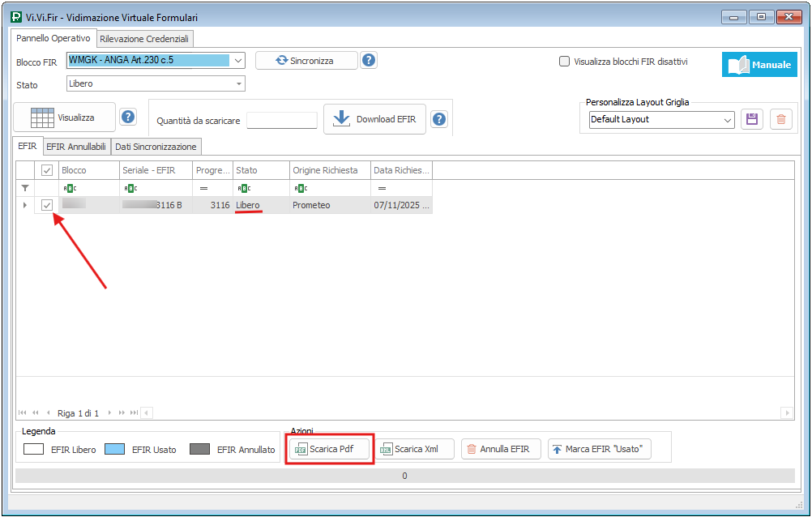Go to next row using pager arrow
Image resolution: width=812 pixels, height=517 pixels.
(110, 413)
